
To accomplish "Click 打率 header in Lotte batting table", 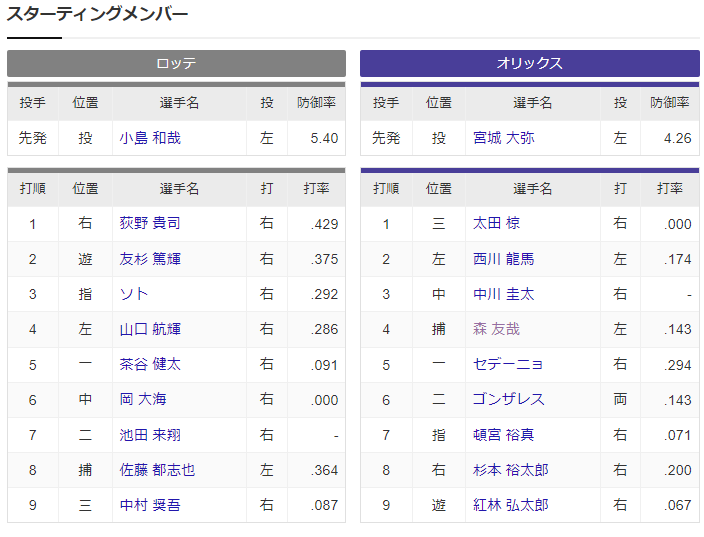I will click(316, 189).
